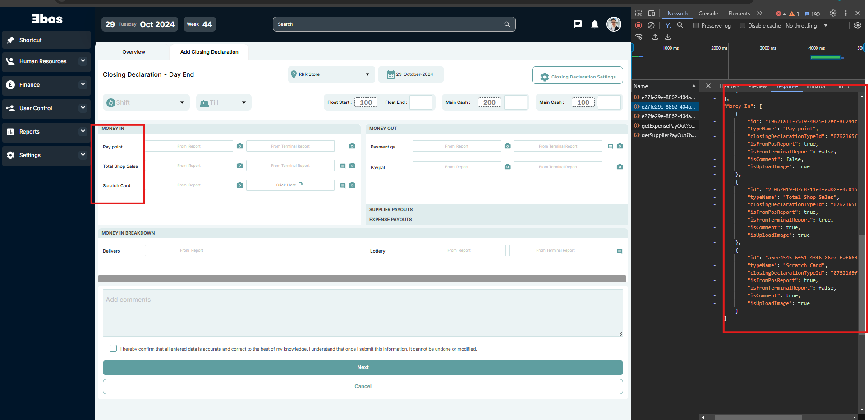Tick the data accuracy confirmation checkbox
This screenshot has height=420, width=868.
tap(113, 348)
